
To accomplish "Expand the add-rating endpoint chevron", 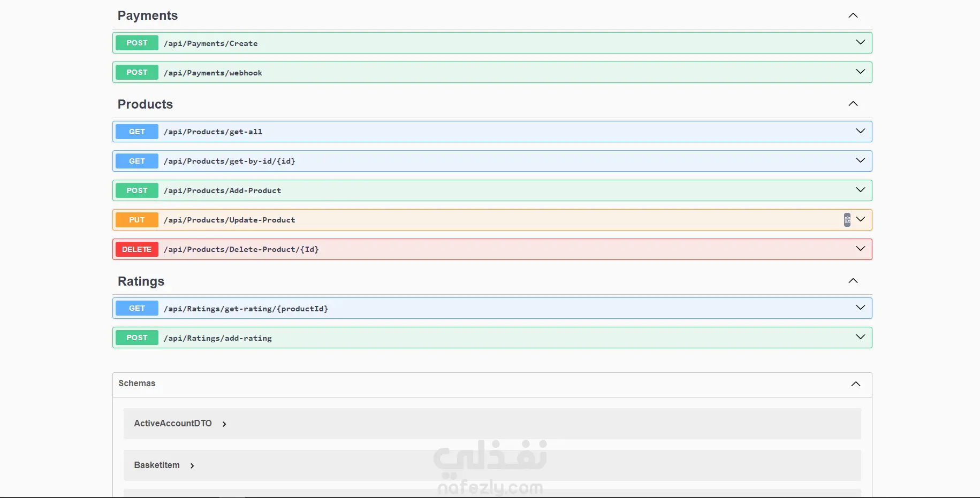I will pyautogui.click(x=861, y=337).
